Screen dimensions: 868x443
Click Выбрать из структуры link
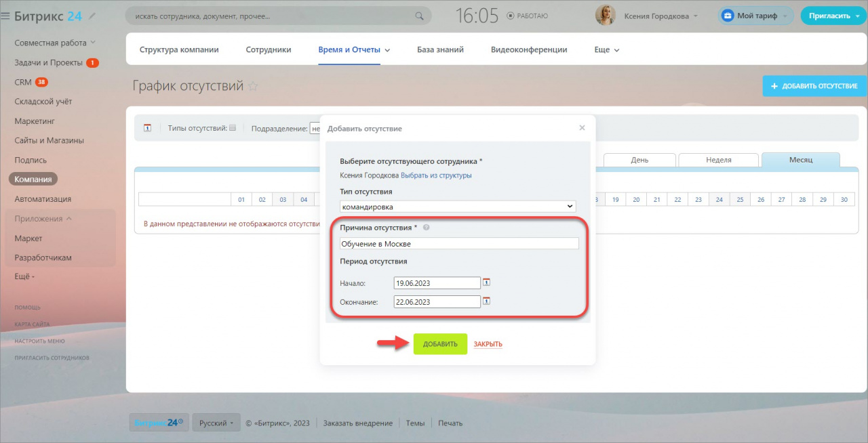click(436, 175)
